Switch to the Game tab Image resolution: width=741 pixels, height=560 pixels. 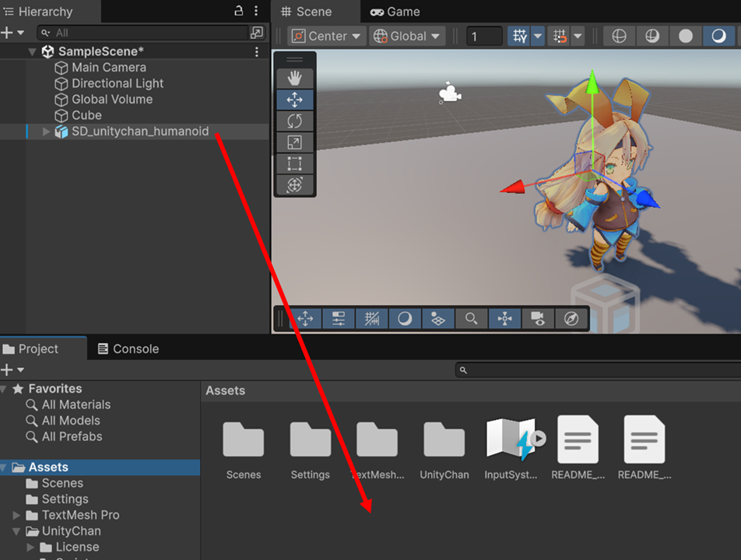click(395, 12)
